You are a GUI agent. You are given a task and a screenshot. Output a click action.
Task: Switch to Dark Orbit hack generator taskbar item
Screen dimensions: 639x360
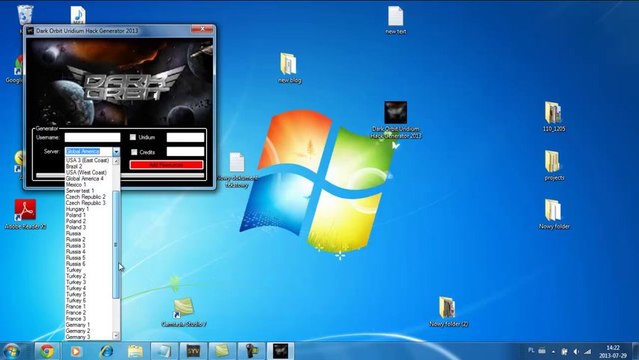[x=280, y=351]
